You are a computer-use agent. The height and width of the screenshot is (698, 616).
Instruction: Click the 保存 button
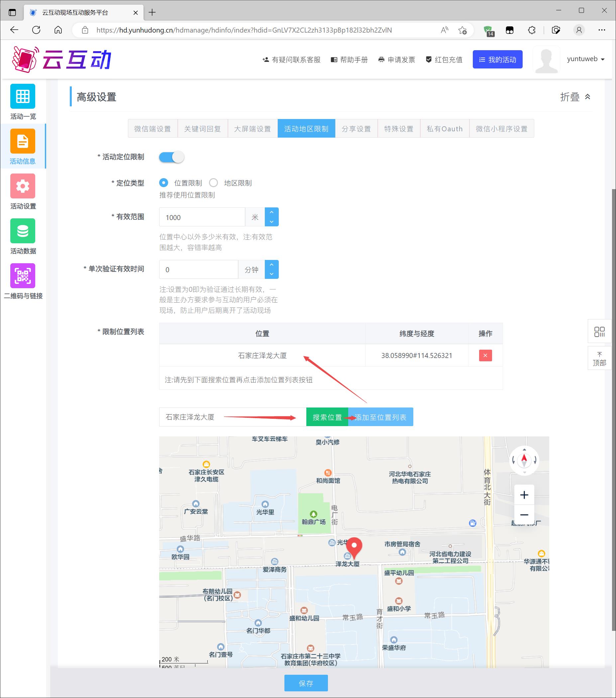tap(306, 683)
